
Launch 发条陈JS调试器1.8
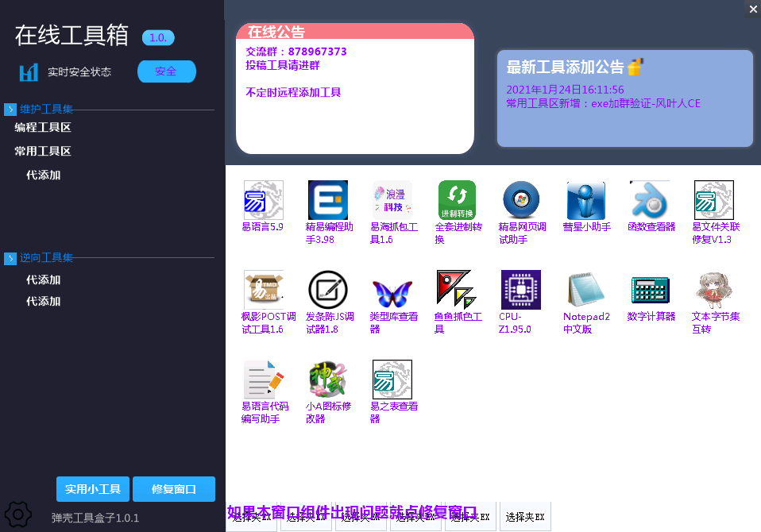click(x=328, y=290)
